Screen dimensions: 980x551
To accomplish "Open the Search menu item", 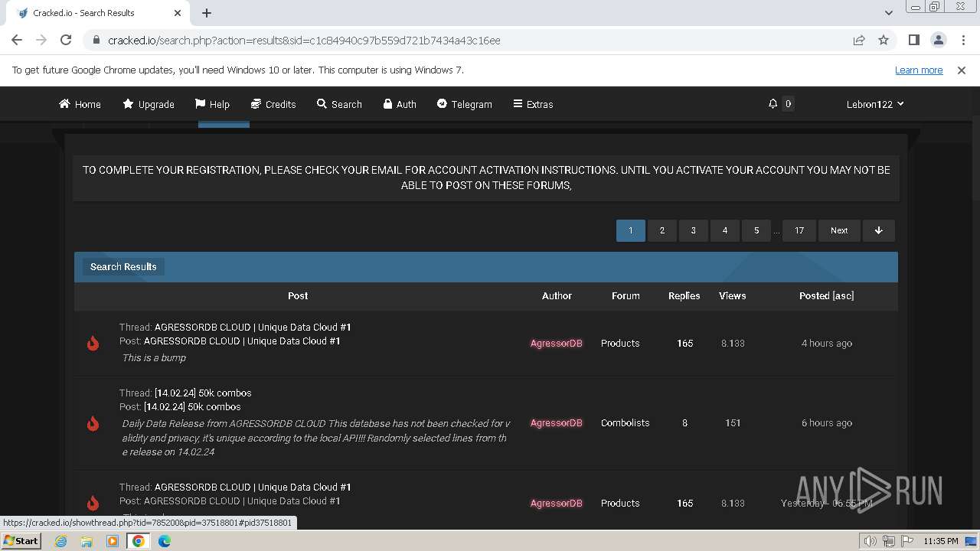I will [x=339, y=104].
